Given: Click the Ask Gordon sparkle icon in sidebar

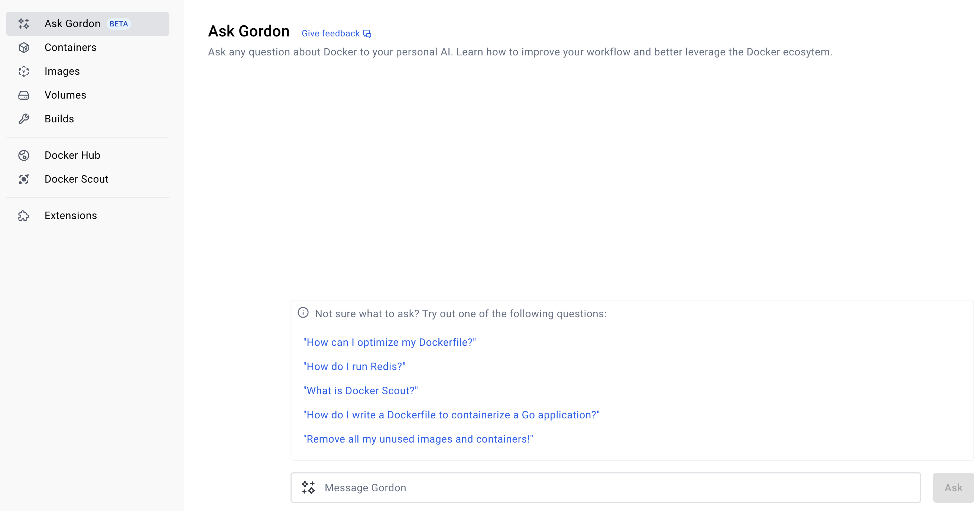Looking at the screenshot, I should coord(23,23).
